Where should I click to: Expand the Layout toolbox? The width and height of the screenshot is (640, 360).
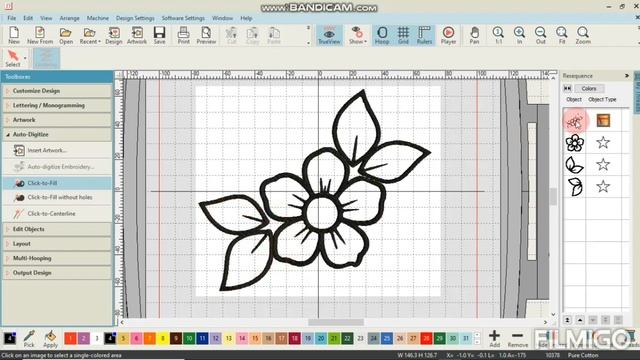click(x=57, y=244)
